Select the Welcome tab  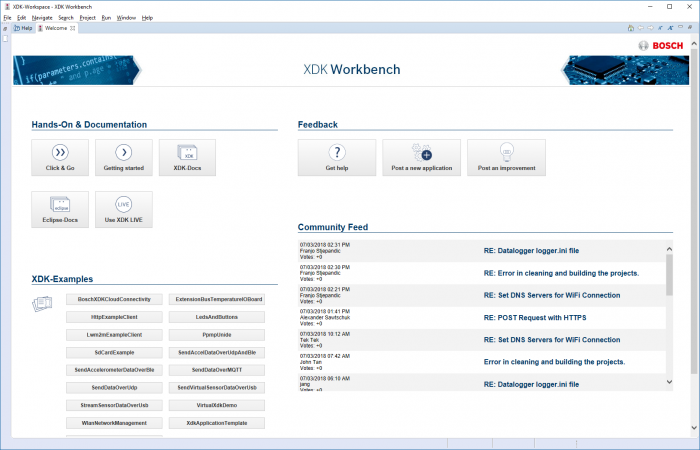(x=56, y=28)
